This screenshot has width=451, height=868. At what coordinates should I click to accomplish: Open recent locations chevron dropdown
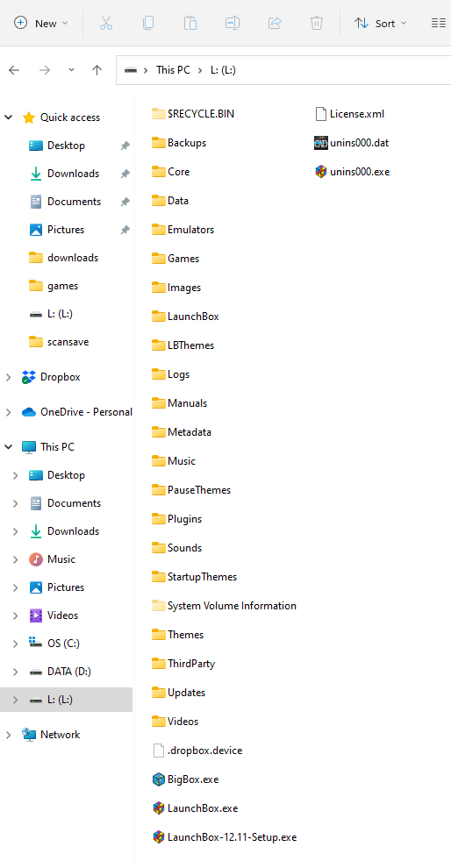coord(71,70)
